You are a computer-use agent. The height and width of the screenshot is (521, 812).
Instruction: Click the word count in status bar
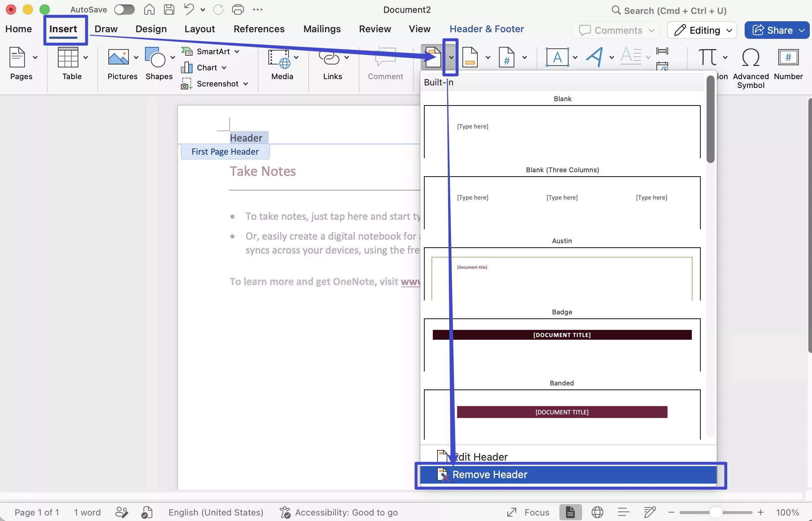tap(87, 512)
